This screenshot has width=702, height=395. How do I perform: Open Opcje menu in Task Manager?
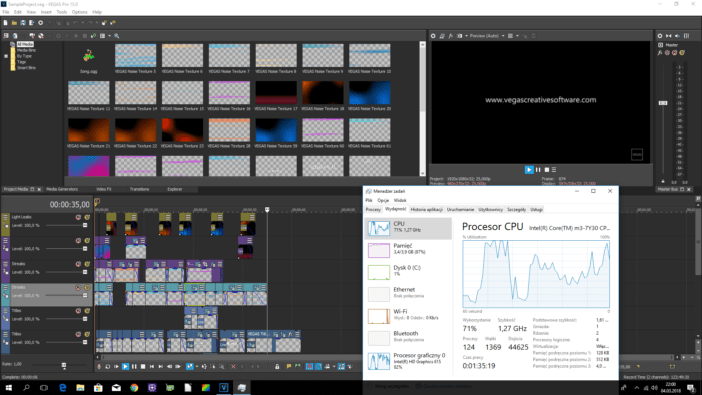383,201
